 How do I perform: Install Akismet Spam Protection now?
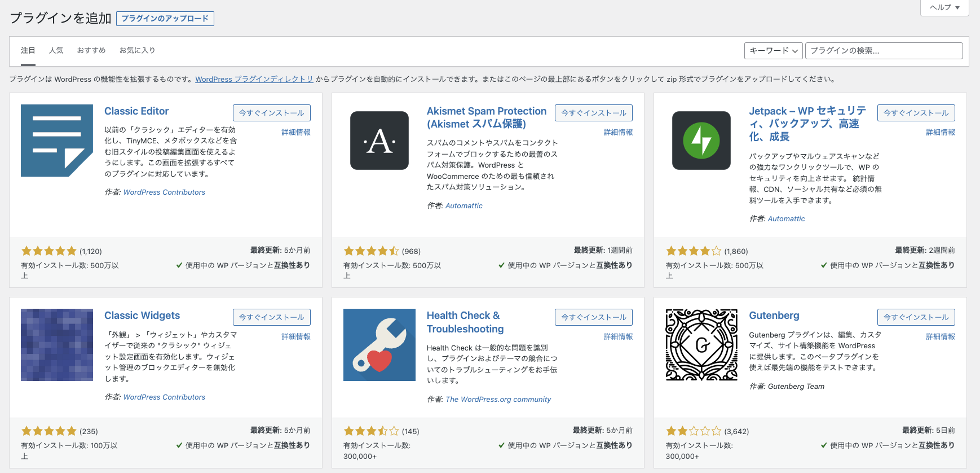coord(594,113)
